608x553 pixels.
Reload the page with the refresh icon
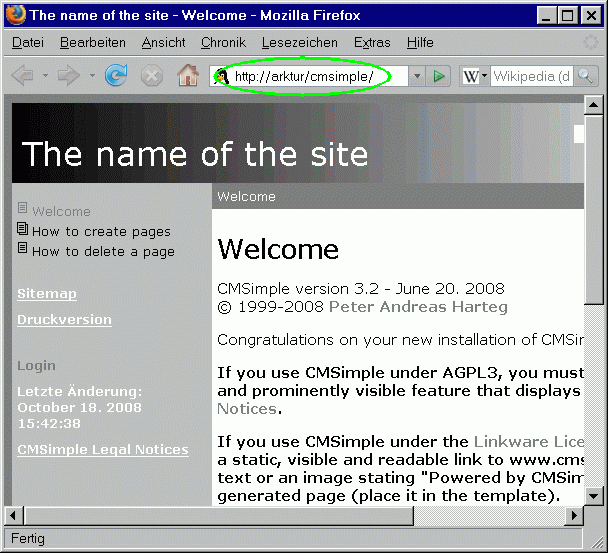(x=116, y=75)
